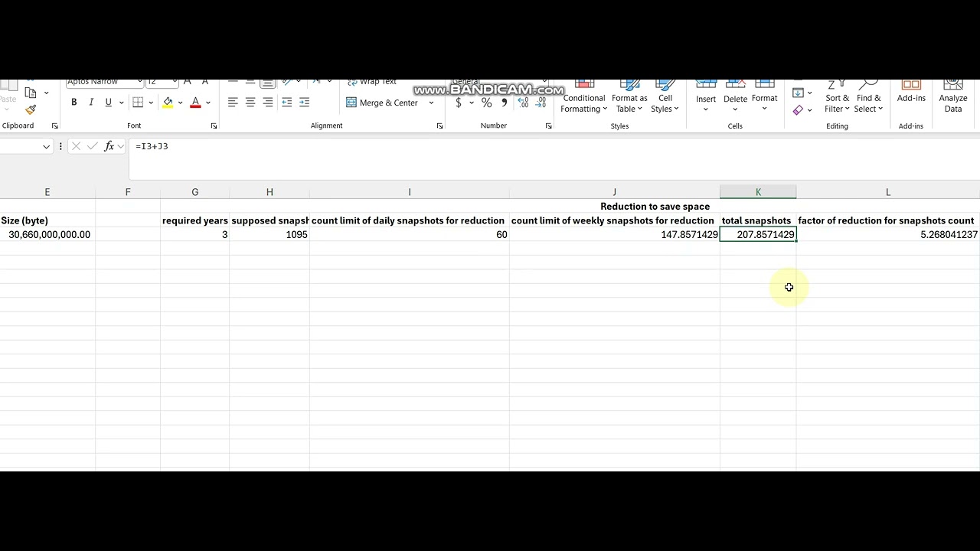Select column L header
This screenshot has width=980, height=551.
(x=888, y=192)
